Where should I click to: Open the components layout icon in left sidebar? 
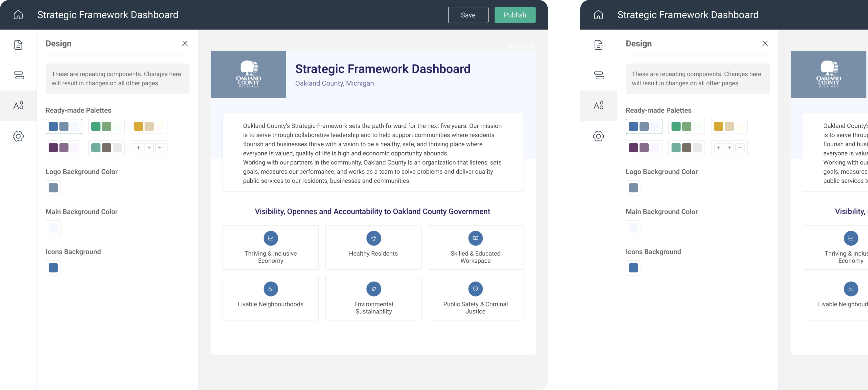19,75
